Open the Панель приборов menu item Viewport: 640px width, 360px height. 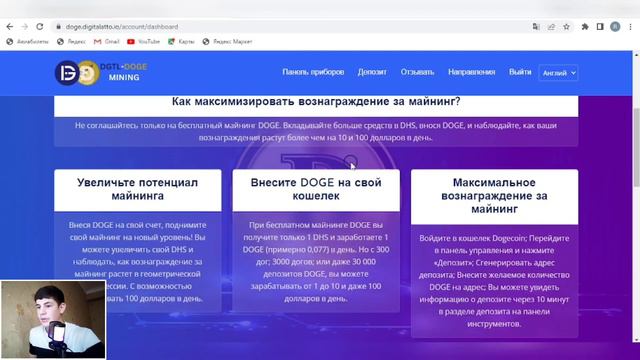[313, 72]
